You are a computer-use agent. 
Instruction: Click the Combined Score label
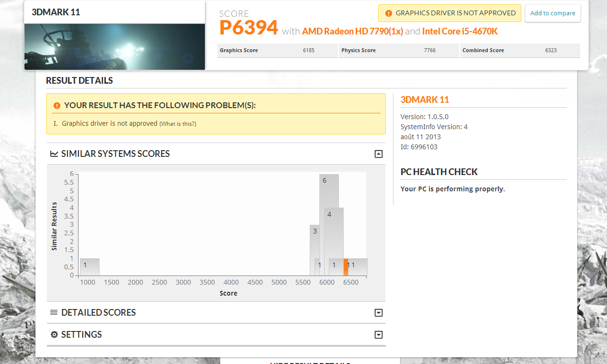483,50
